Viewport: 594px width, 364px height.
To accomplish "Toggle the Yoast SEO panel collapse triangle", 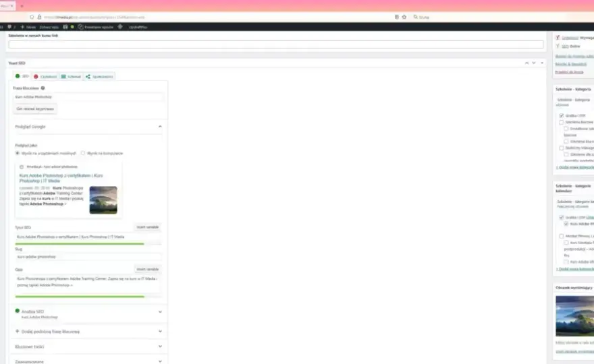I will (542, 63).
